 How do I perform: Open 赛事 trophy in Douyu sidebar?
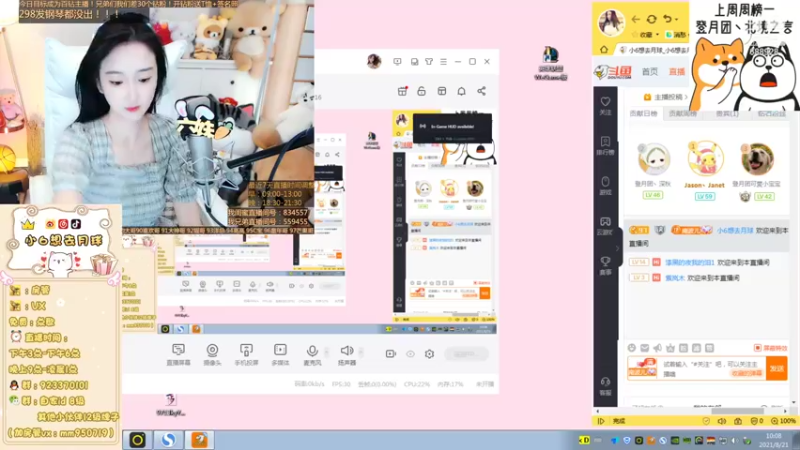click(x=605, y=266)
